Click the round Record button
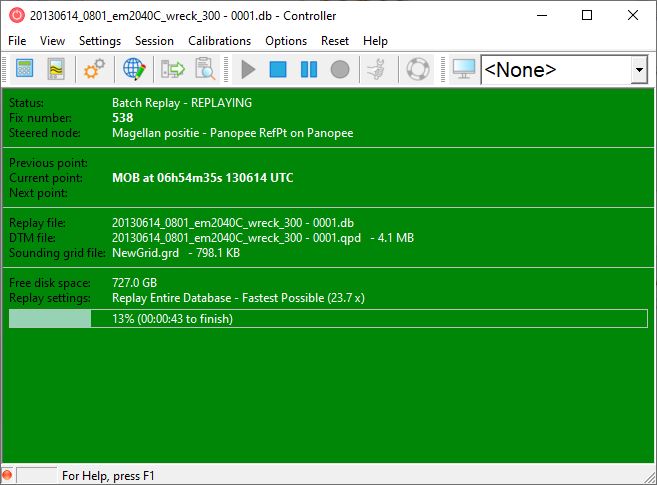The image size is (657, 485). point(340,70)
